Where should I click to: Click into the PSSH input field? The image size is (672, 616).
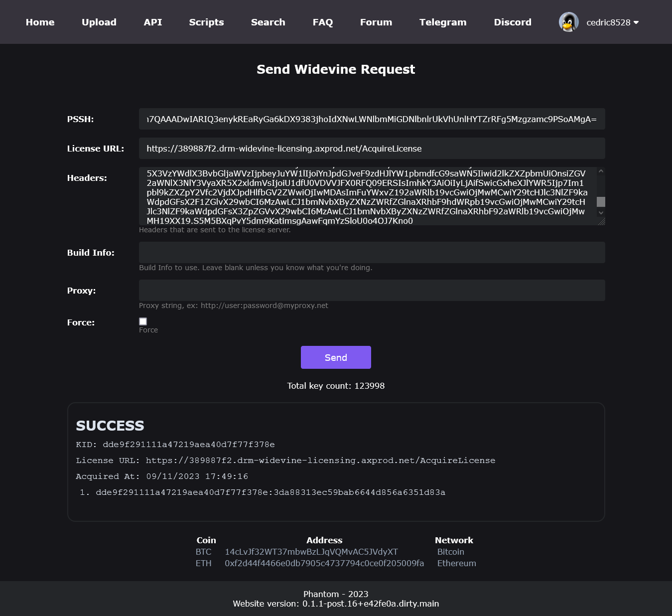click(x=372, y=119)
